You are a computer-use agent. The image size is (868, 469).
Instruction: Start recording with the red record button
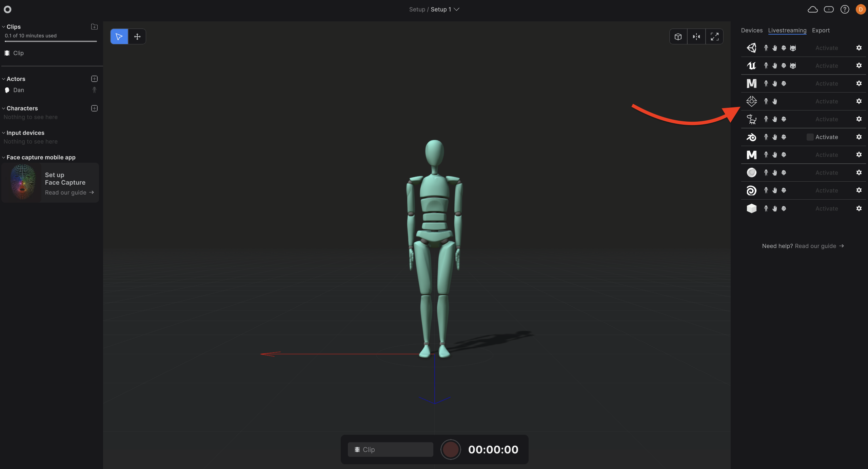click(451, 449)
